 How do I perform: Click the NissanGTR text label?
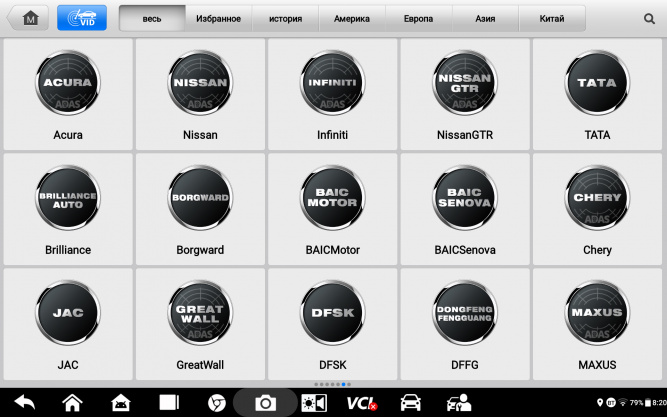(x=465, y=135)
